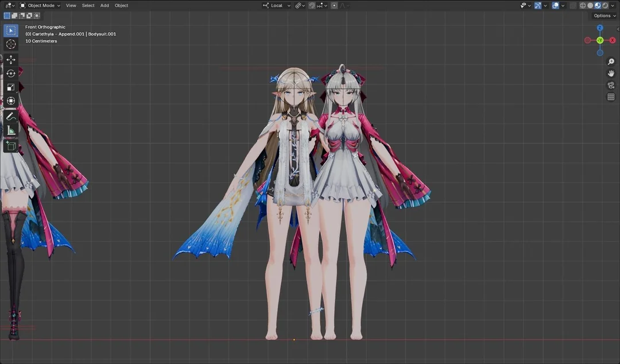This screenshot has width=620, height=364.
Task: Open the Object Mode dropdown
Action: [x=40, y=6]
